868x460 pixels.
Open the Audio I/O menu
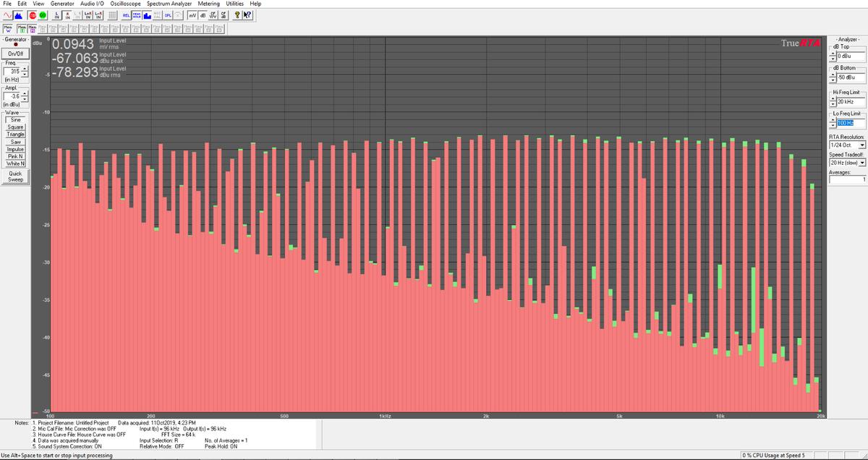[93, 4]
